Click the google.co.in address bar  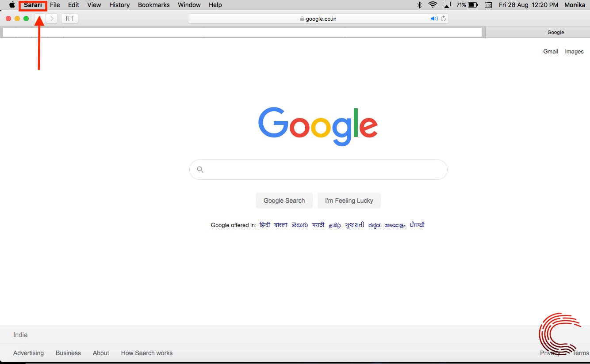pos(318,19)
